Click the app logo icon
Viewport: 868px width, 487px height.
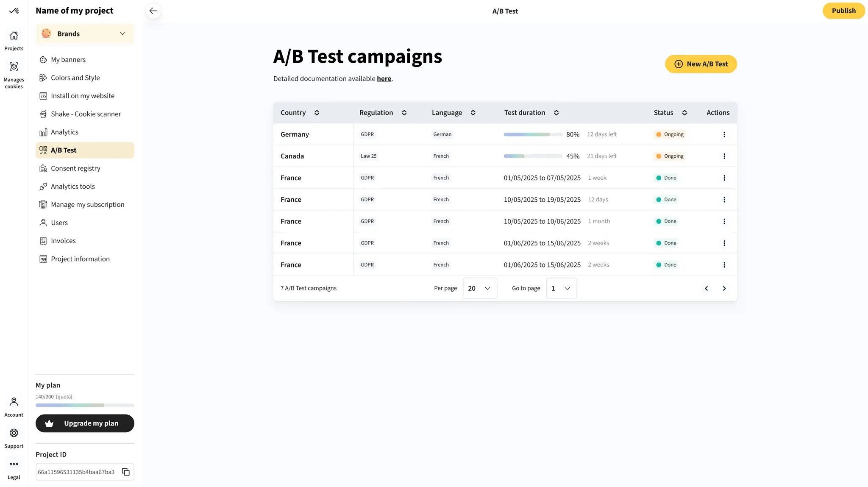[x=14, y=11]
